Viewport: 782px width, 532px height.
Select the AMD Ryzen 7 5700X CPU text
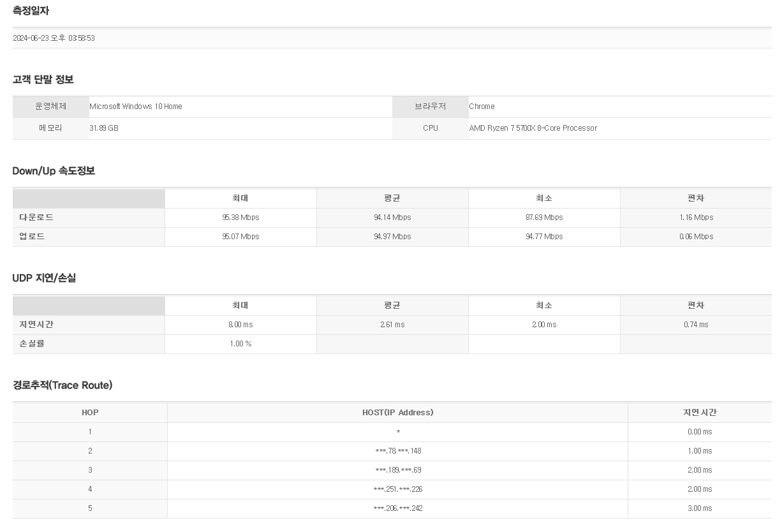533,128
